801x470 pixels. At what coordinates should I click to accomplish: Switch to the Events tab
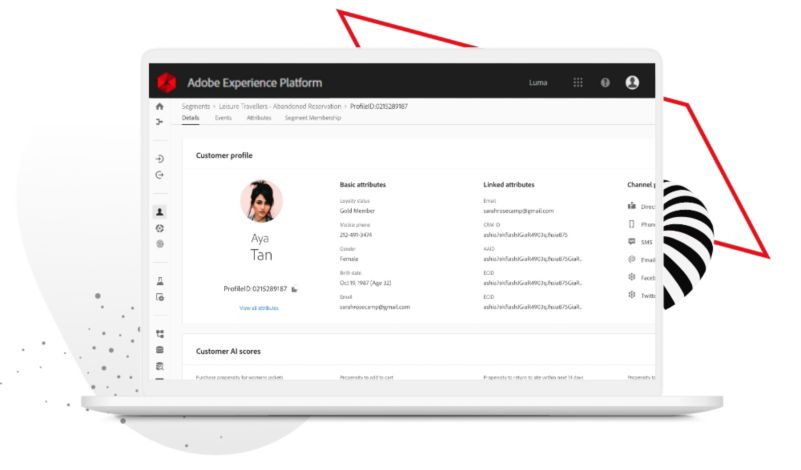(x=223, y=118)
